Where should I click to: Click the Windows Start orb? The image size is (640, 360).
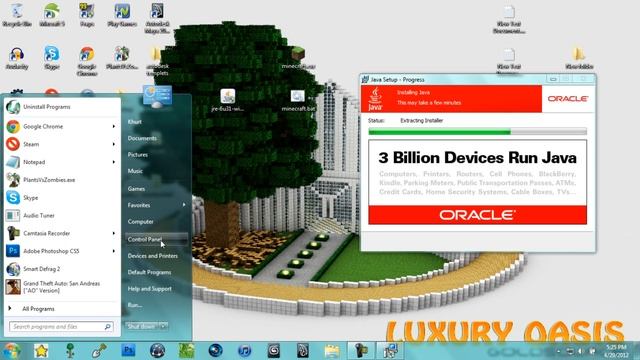[11, 351]
